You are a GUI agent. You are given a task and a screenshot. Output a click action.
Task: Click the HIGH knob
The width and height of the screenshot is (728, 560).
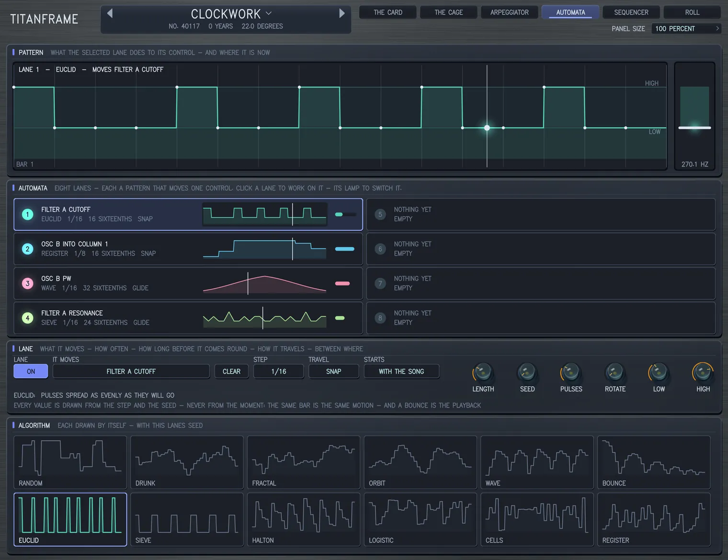703,372
